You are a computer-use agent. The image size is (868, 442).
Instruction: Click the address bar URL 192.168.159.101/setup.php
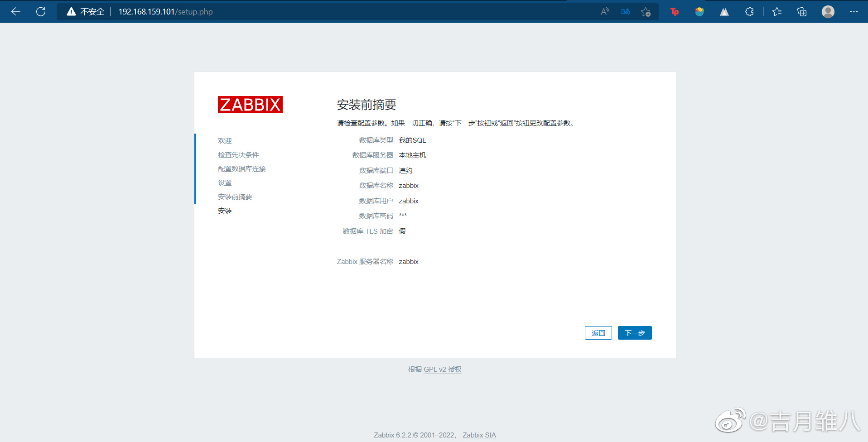tap(165, 12)
